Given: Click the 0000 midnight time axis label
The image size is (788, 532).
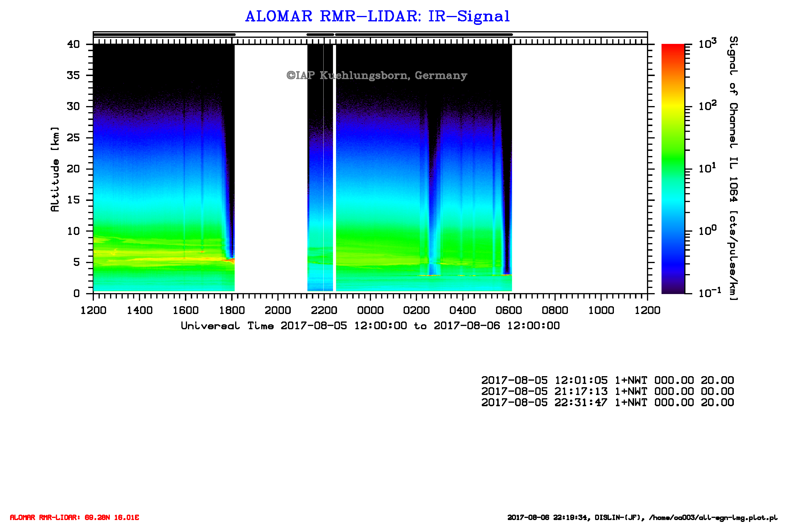Looking at the screenshot, I should (x=370, y=310).
